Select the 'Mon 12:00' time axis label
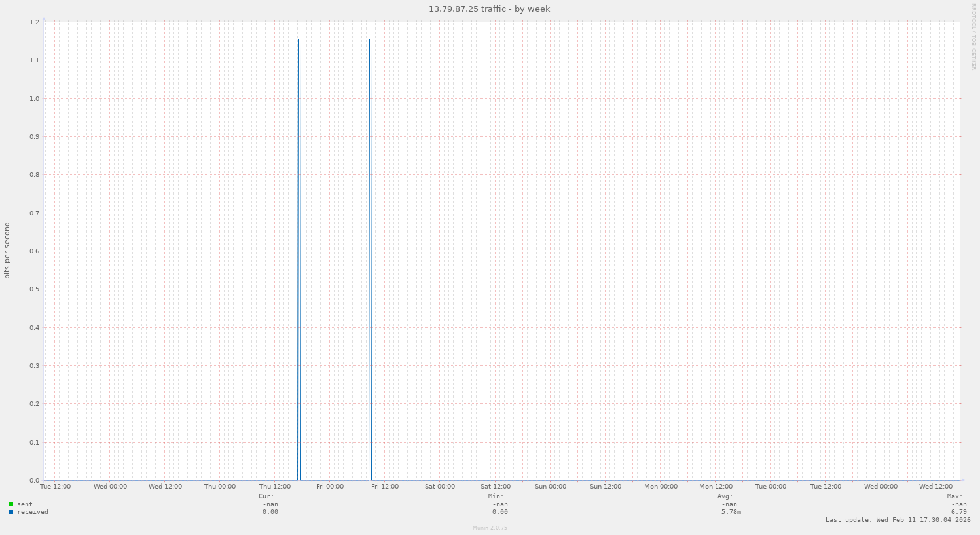This screenshot has width=980, height=535. 716,487
